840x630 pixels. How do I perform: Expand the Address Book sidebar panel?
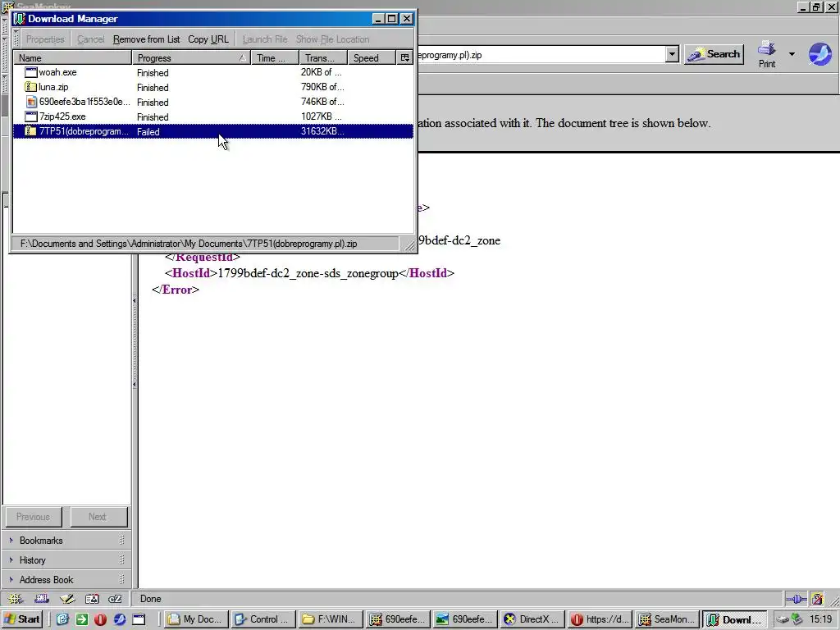66,580
